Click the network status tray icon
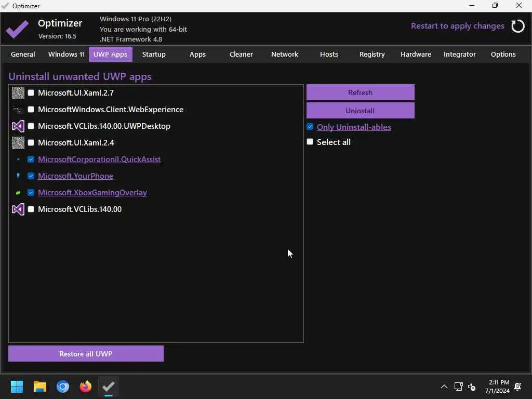 [x=458, y=387]
